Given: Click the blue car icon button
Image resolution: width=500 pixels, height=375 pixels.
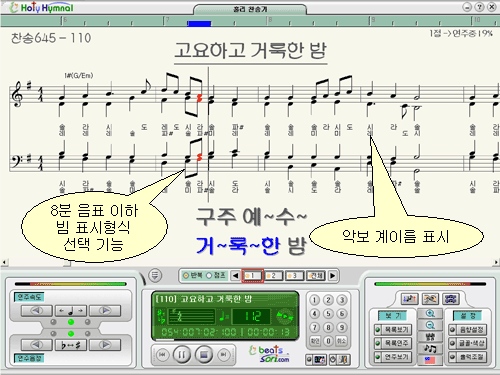Looking at the screenshot, I should (451, 299).
